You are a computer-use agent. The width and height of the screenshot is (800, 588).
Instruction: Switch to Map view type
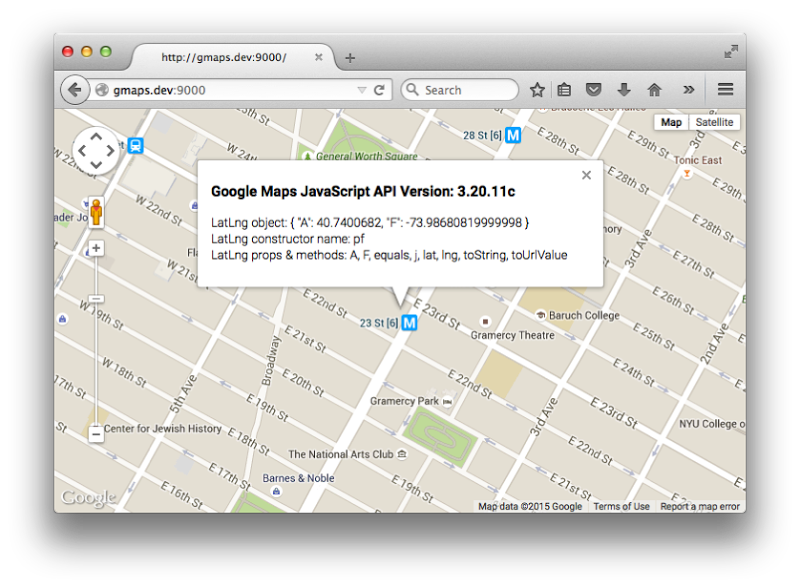[671, 122]
